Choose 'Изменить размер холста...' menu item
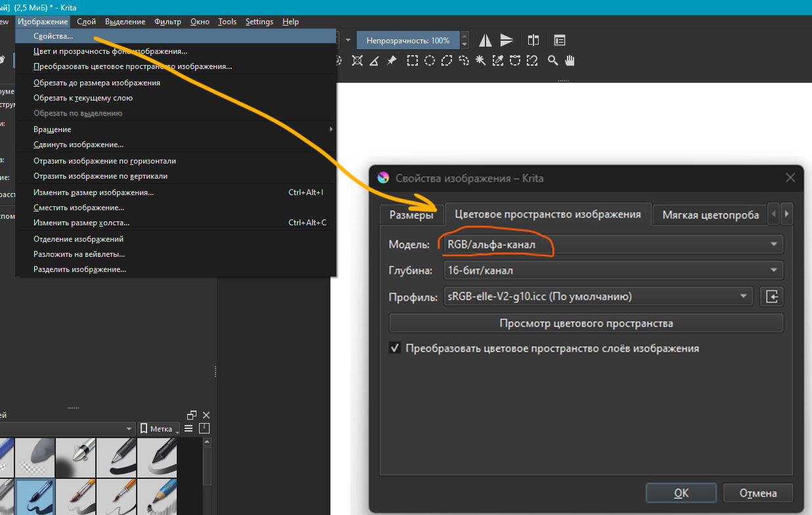Screen dimensions: 812x515 click(81, 223)
